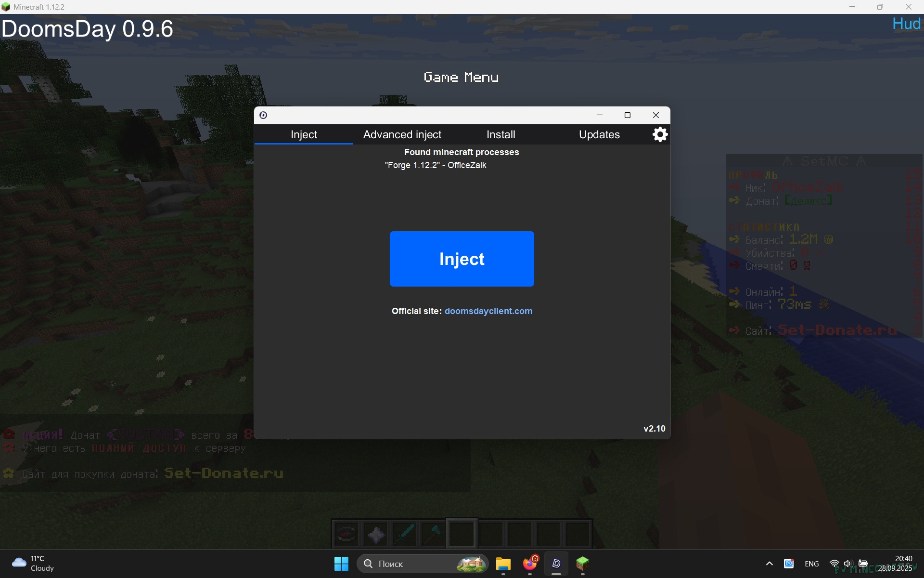This screenshot has width=924, height=578.
Task: Open the Advanced inject tab
Action: pyautogui.click(x=402, y=134)
